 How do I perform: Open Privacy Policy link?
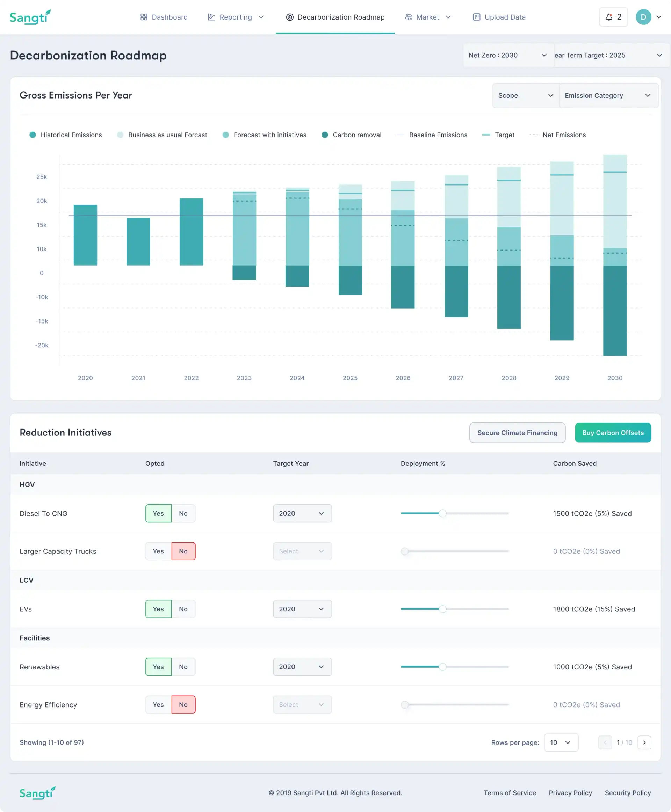tap(570, 793)
